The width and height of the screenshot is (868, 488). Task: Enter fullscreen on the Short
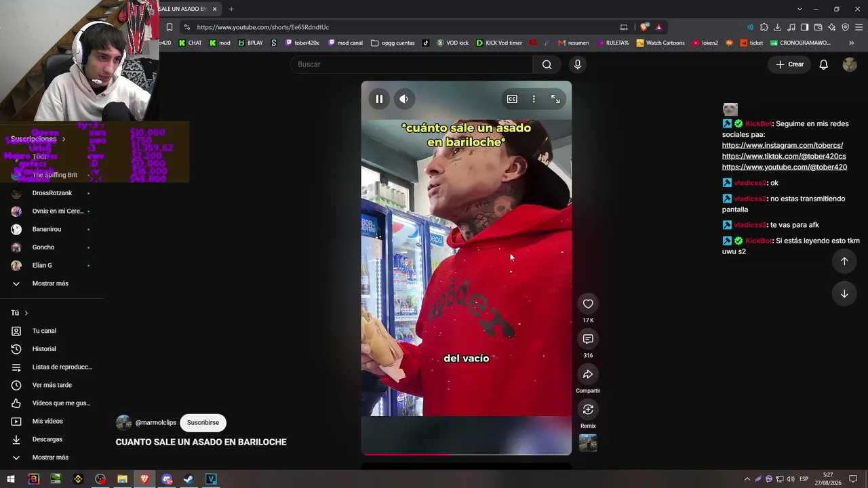(555, 99)
